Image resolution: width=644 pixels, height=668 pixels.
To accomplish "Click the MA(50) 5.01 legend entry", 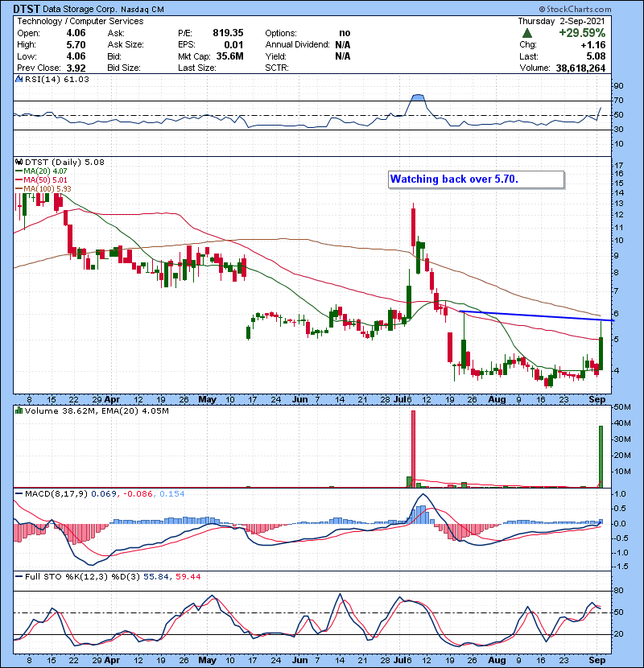I will pos(45,180).
